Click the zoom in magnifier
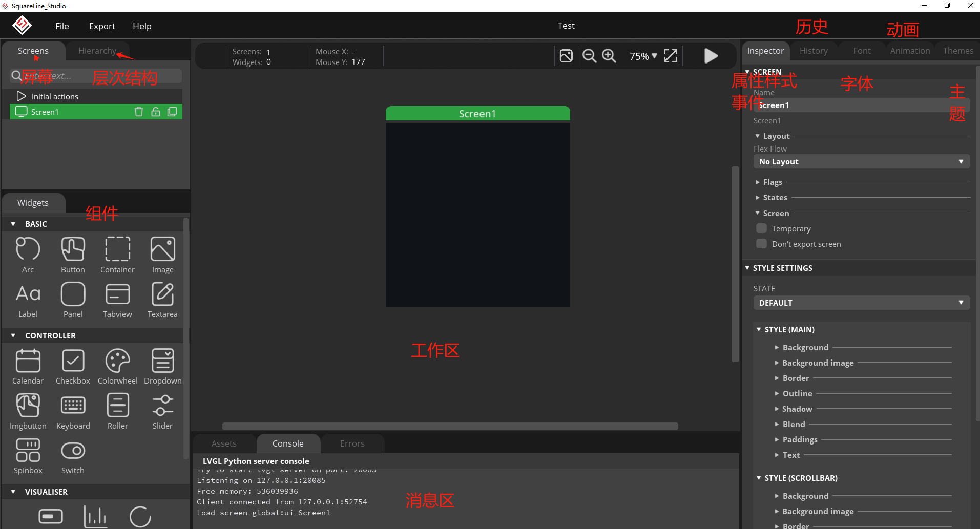Viewport: 980px width, 529px height. 609,56
